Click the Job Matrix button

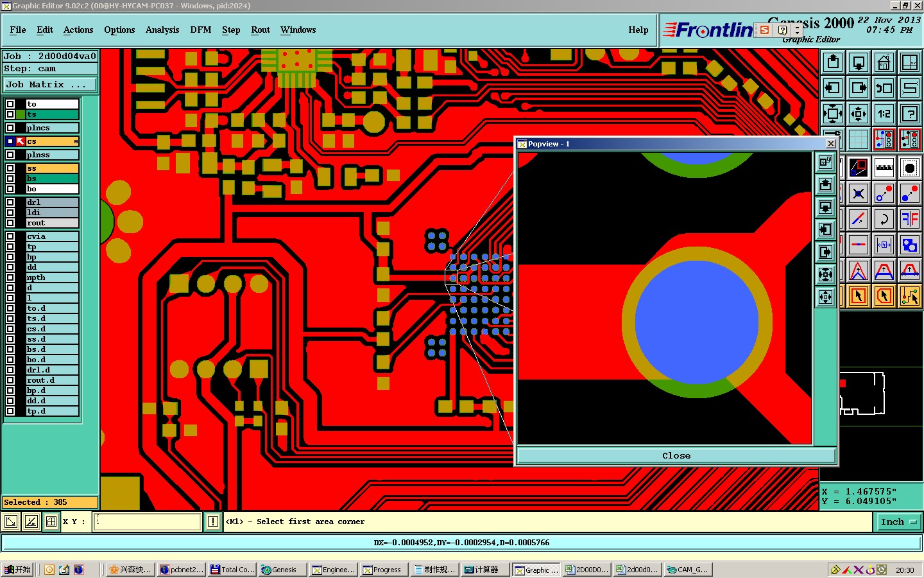(x=50, y=85)
